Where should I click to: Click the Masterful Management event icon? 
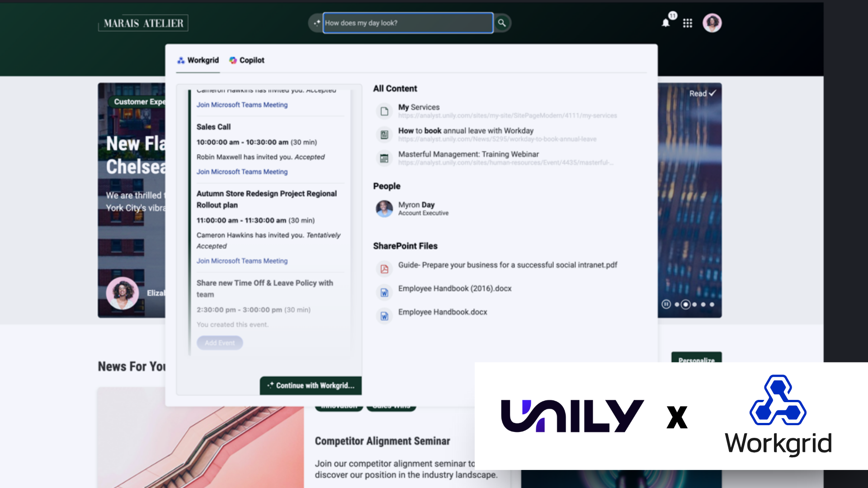(x=384, y=158)
